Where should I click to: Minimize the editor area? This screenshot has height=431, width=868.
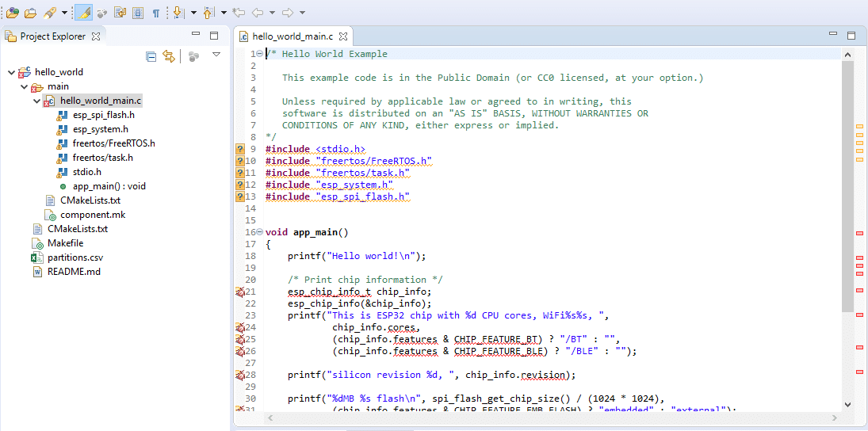pos(833,34)
